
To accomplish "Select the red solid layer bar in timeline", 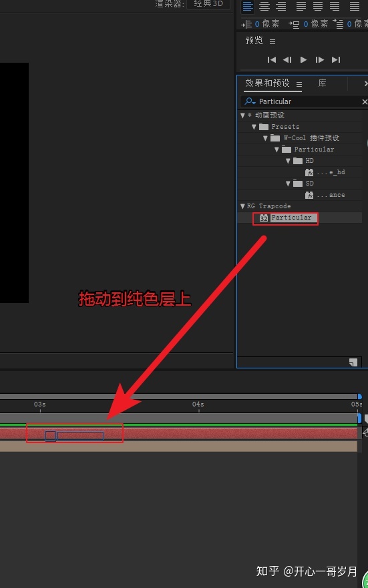I will [x=178, y=434].
